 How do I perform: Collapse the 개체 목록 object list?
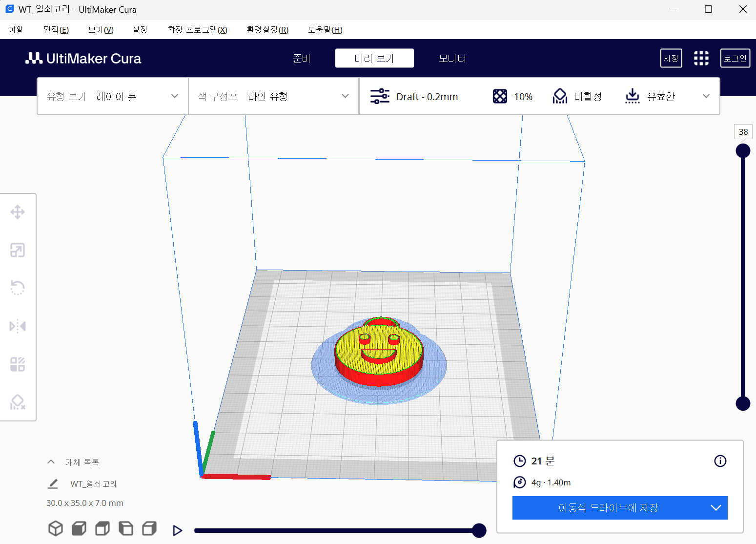(x=51, y=461)
